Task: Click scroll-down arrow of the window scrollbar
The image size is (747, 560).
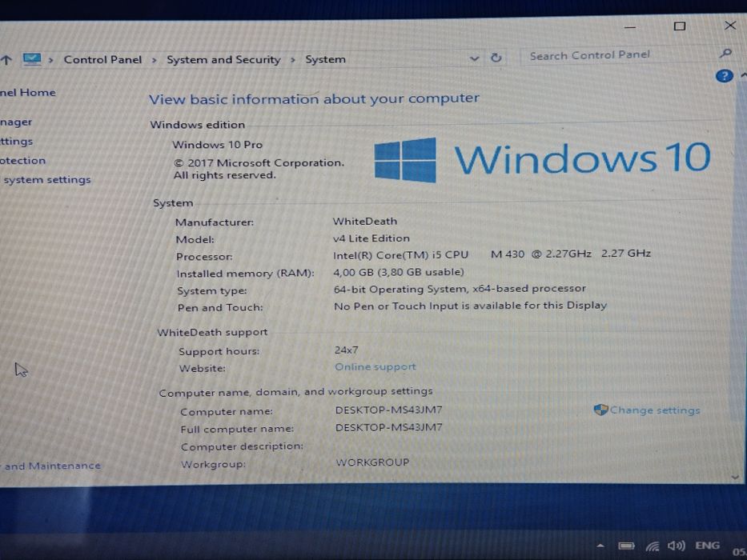Action: tap(735, 477)
